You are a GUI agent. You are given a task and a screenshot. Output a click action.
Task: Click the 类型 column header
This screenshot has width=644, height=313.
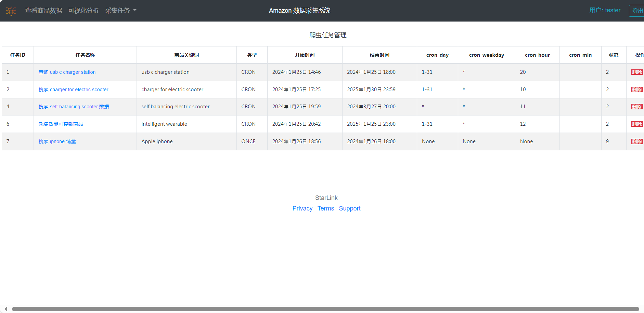(252, 55)
